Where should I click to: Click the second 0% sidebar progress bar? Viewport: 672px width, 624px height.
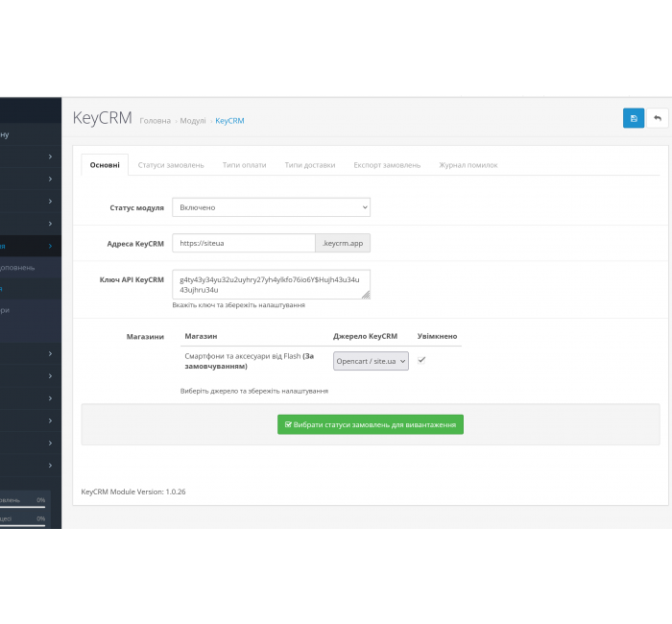click(22, 525)
